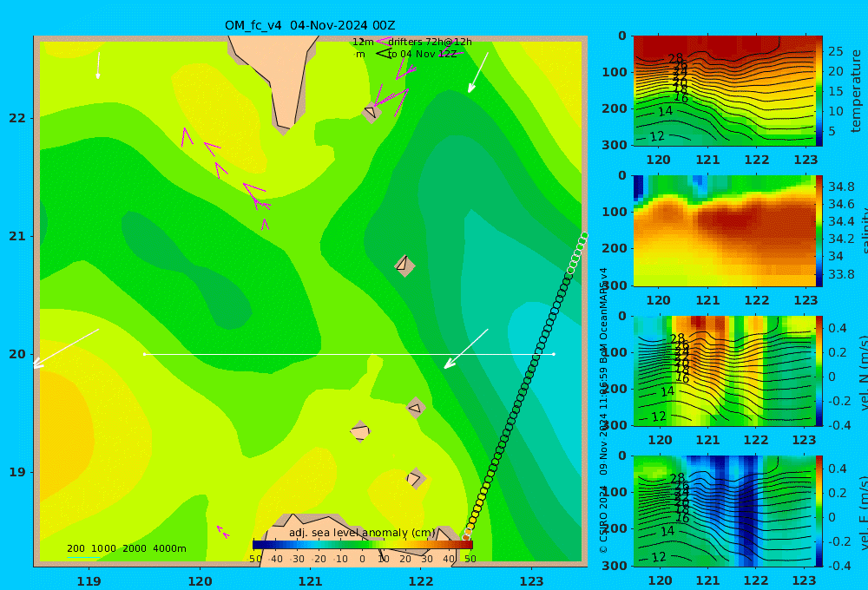Click latitude label 19 on the map axis

click(17, 472)
